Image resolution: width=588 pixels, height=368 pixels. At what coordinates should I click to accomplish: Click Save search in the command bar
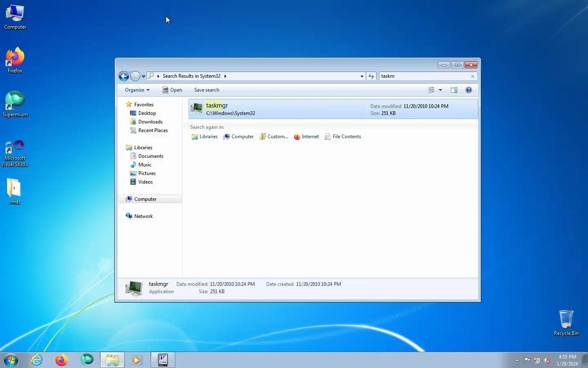207,90
